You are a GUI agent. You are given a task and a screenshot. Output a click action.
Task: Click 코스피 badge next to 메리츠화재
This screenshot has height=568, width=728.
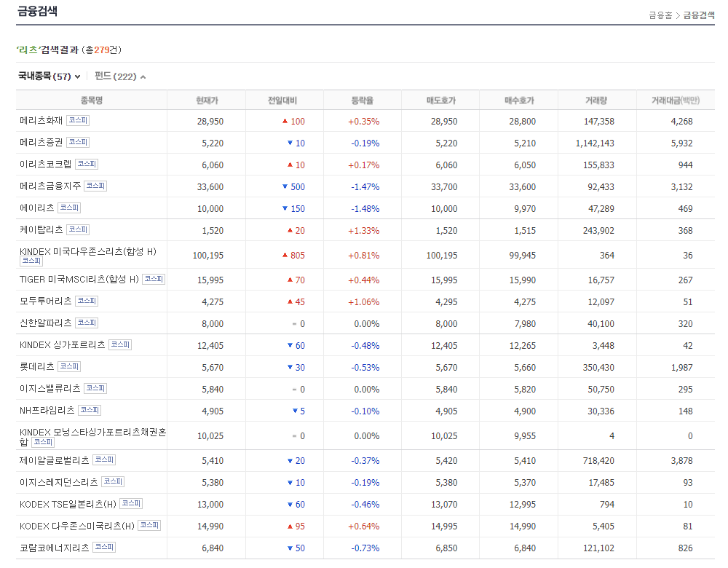(x=78, y=120)
